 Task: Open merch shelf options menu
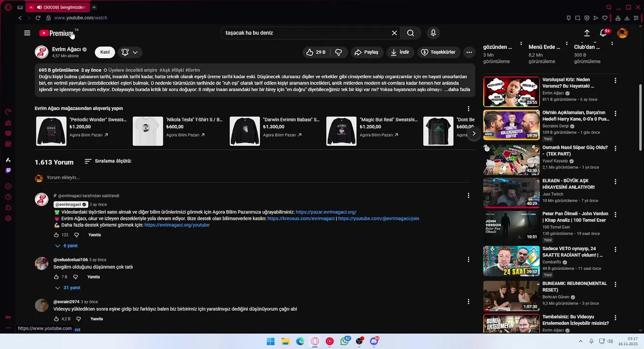[x=468, y=109]
